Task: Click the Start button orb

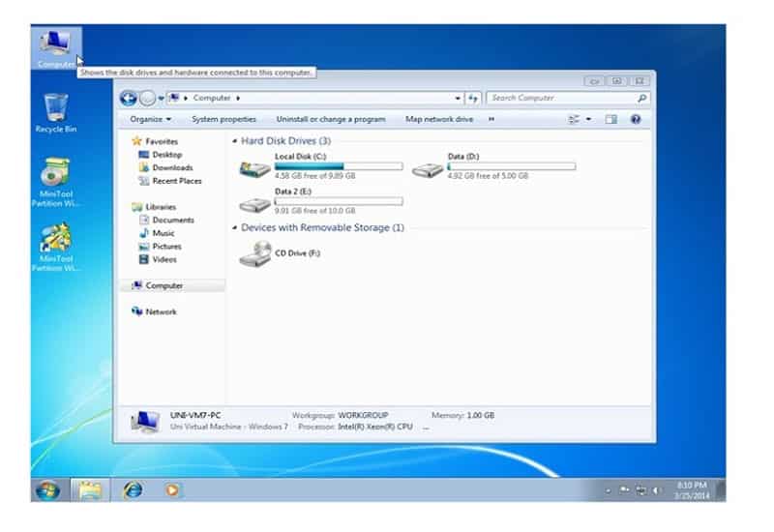Action: [45, 489]
